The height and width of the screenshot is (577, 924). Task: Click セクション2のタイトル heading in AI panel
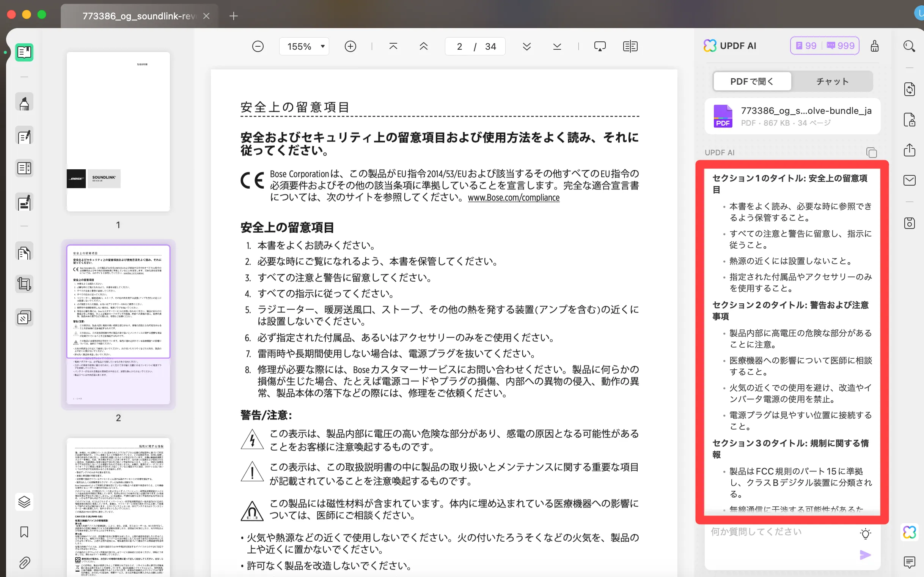point(790,311)
